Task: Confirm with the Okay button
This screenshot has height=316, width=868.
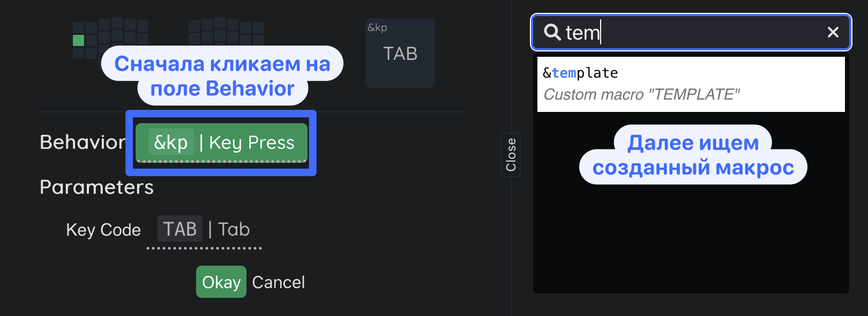Action: click(221, 282)
